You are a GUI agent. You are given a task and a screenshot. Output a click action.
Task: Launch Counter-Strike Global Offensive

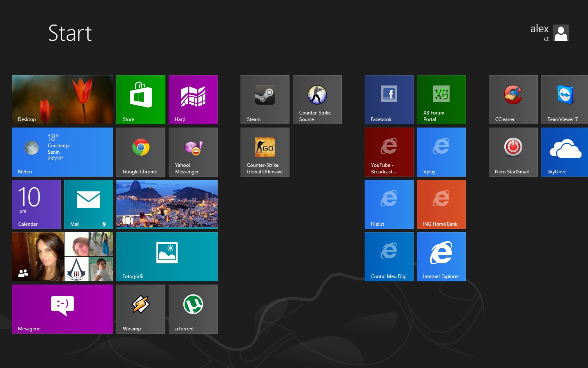[x=265, y=152]
